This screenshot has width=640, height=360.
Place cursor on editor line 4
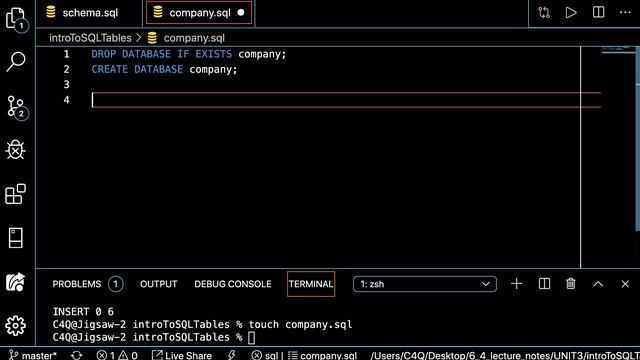[346, 100]
